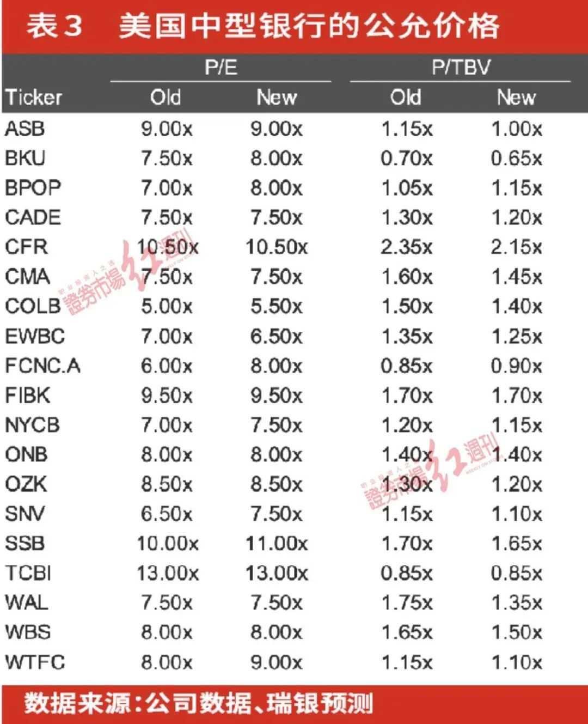The image size is (588, 724).
Task: Click WAL's old P/TBV value 1.75x
Action: 407,603
